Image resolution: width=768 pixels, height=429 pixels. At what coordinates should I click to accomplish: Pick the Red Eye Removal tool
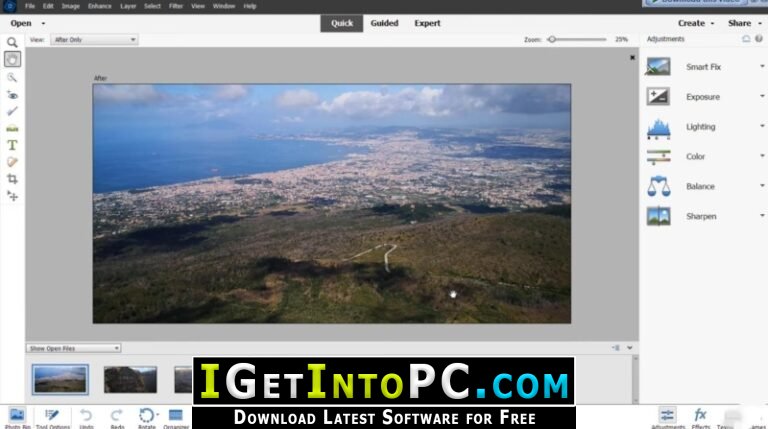pos(12,94)
